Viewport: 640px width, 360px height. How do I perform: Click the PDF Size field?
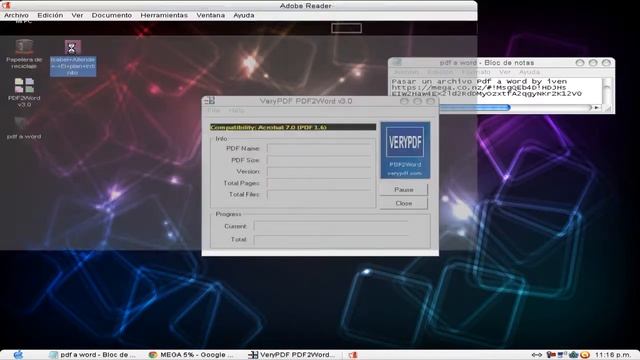coord(320,160)
